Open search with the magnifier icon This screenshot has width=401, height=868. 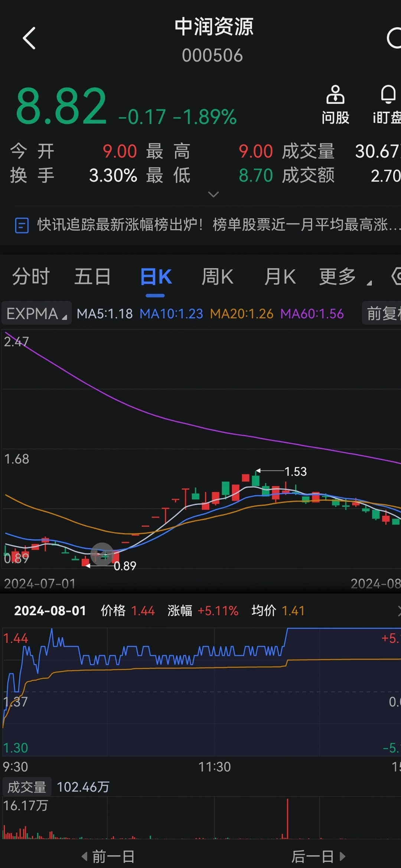coord(394,38)
